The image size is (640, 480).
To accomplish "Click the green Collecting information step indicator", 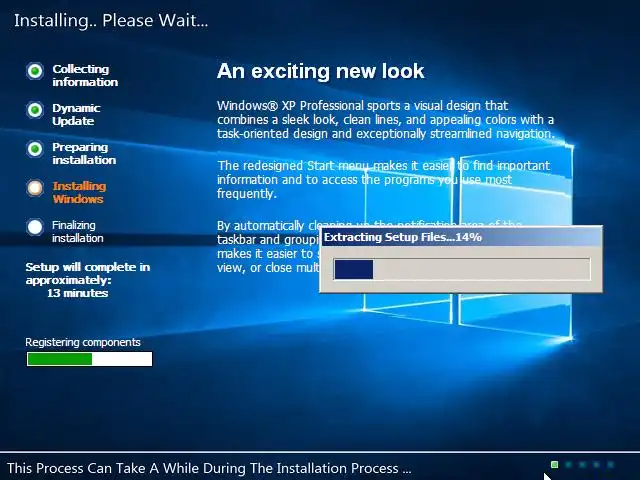I will pyautogui.click(x=35, y=71).
